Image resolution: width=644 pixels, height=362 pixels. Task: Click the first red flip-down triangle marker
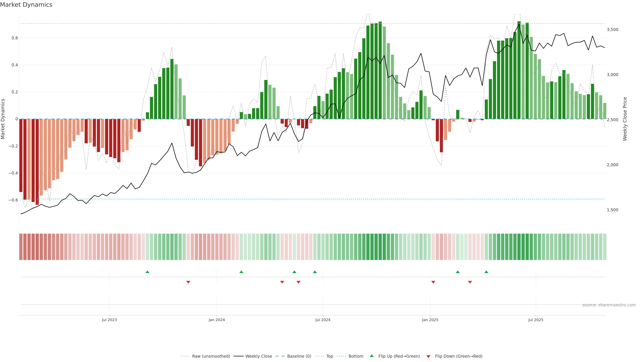click(x=188, y=282)
